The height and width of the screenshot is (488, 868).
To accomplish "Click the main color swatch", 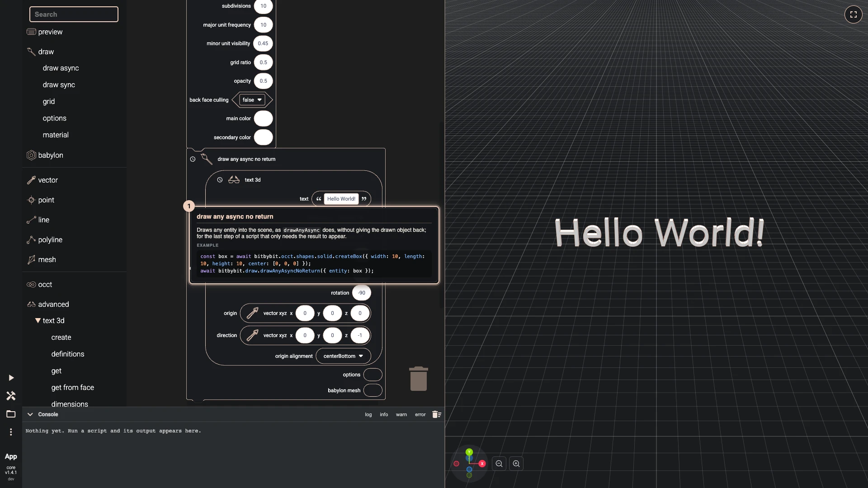I will (263, 118).
